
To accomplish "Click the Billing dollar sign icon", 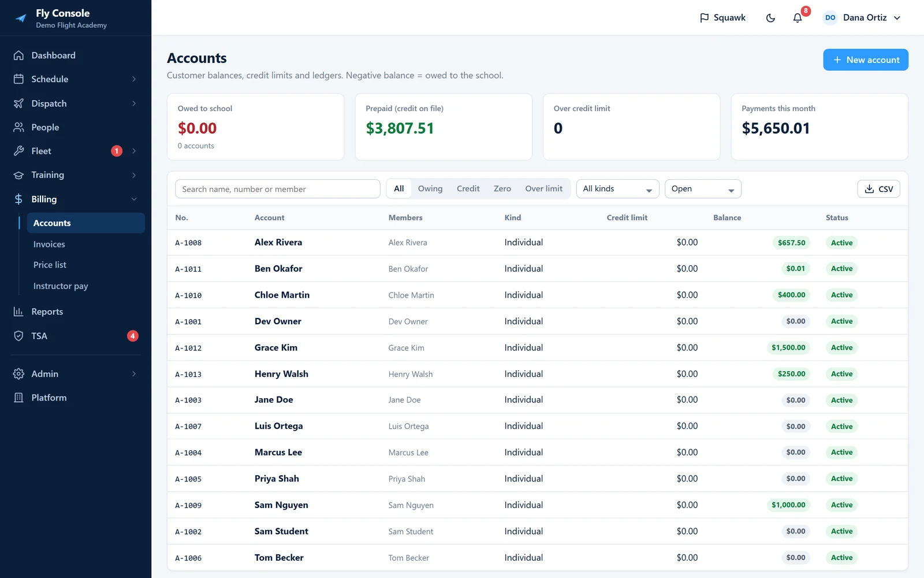I will (18, 199).
